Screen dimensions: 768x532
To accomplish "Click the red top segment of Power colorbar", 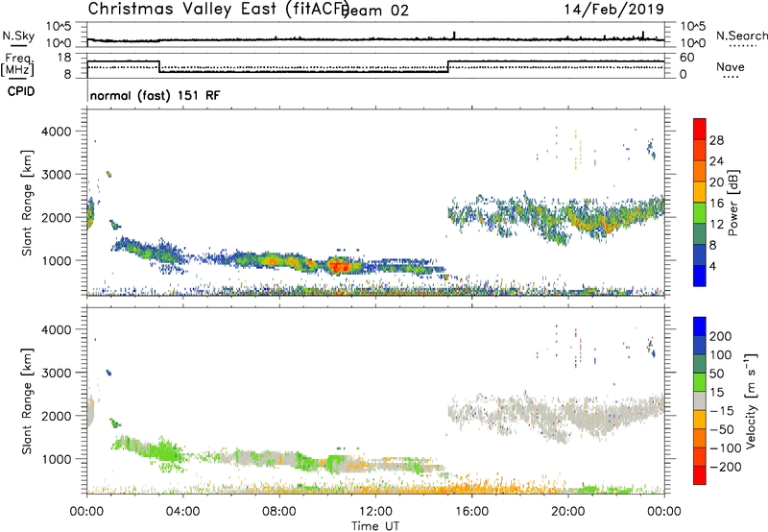I will click(x=700, y=130).
